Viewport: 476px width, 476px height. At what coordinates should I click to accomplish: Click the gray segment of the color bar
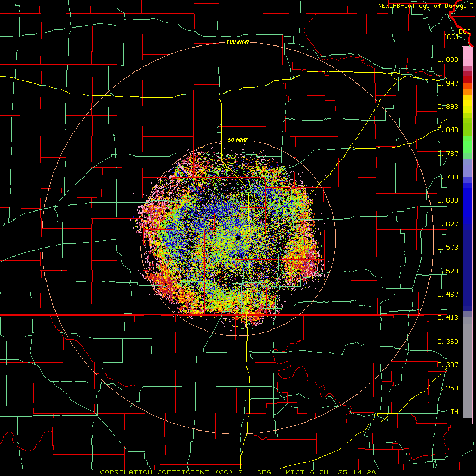[467, 368]
